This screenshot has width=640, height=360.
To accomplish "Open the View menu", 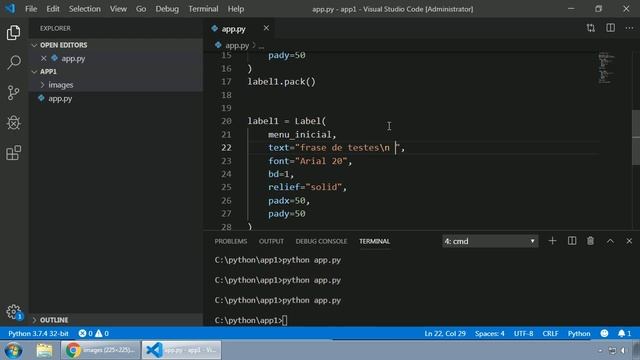I will coord(118,9).
